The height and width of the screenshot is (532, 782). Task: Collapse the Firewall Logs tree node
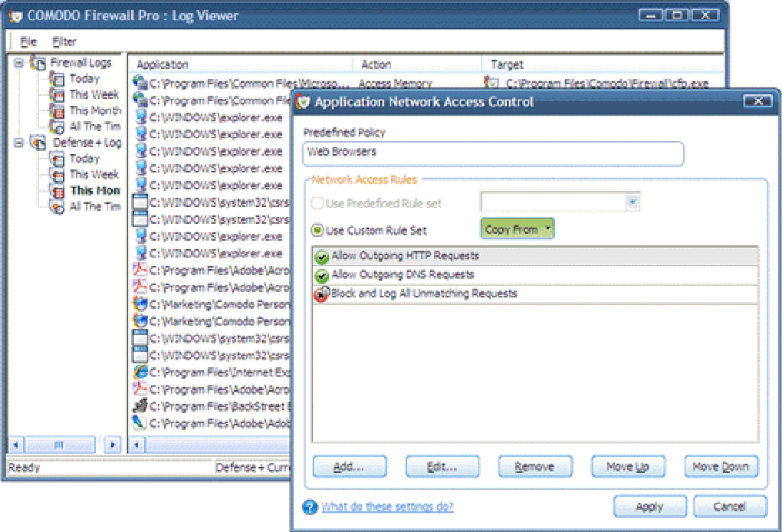coord(19,63)
